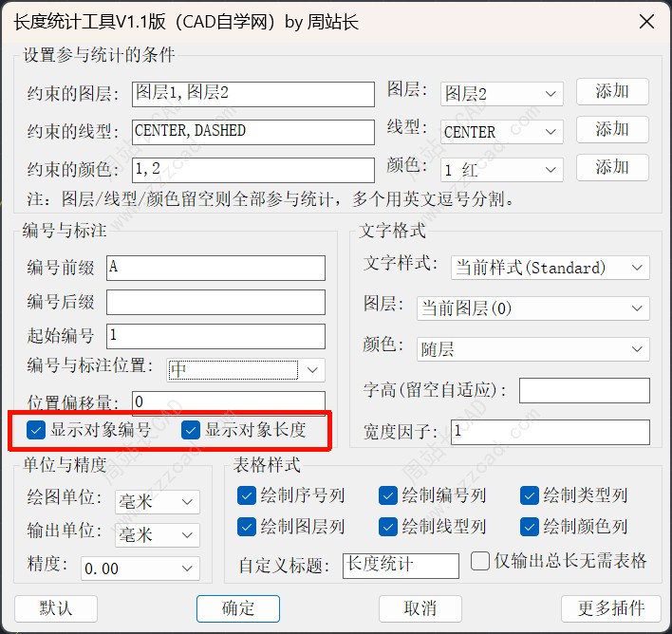
Task: Disable the 绘制编号列 option
Action: tap(388, 495)
